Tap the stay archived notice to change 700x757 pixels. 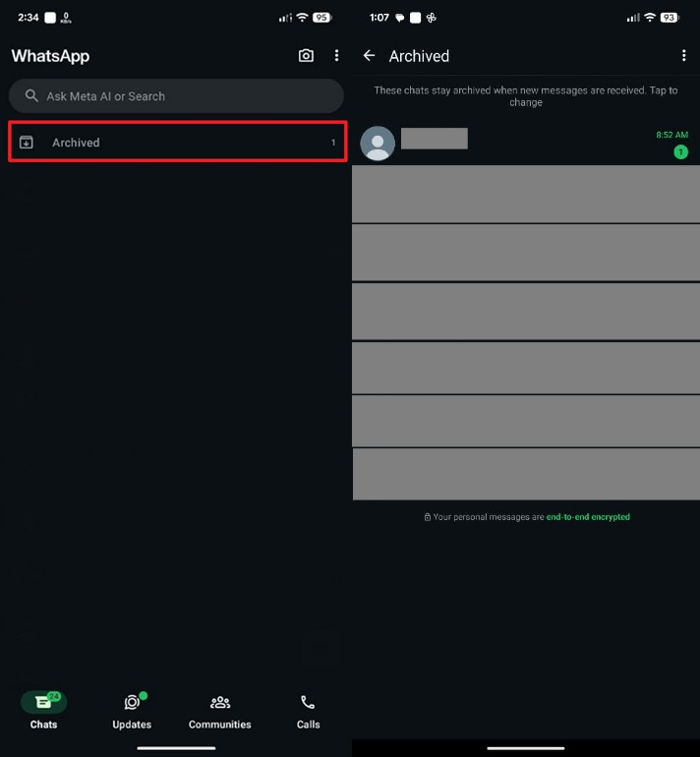526,96
